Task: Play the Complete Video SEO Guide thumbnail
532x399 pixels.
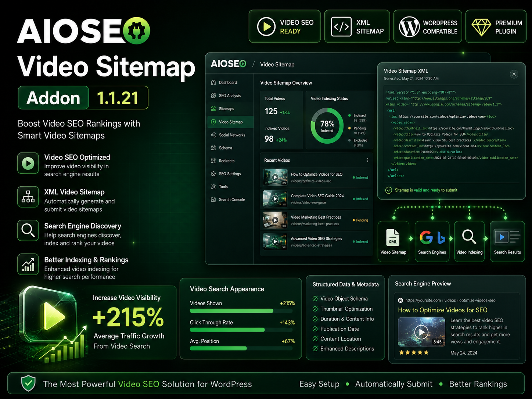Action: (x=275, y=199)
